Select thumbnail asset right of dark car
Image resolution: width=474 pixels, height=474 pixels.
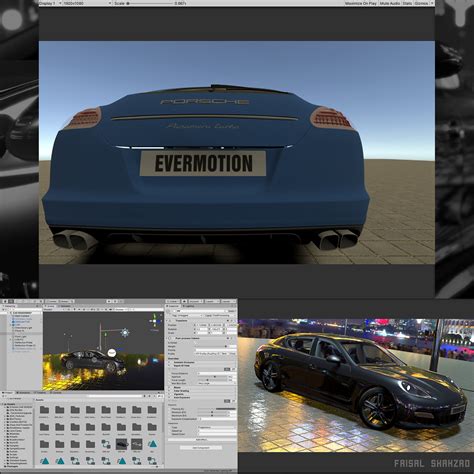coord(137,444)
